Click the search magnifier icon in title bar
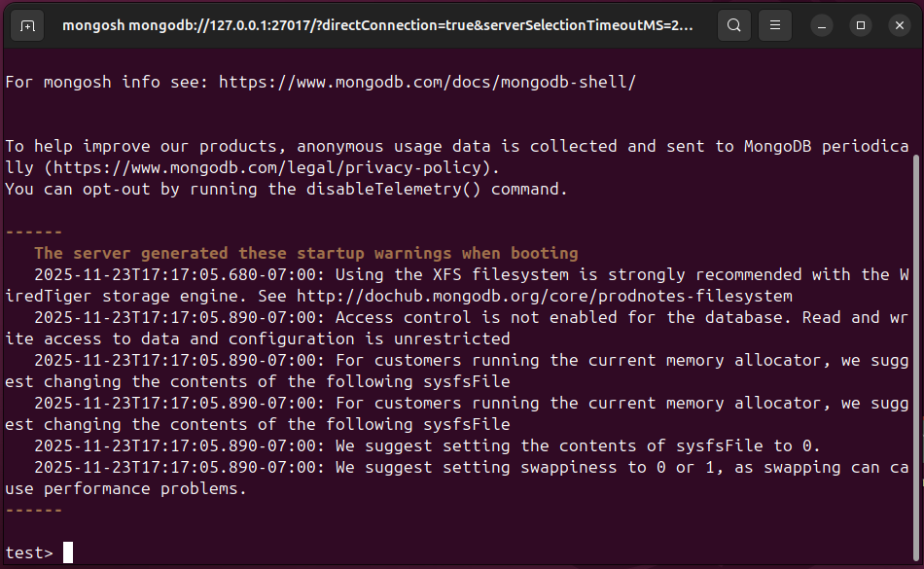The height and width of the screenshot is (569, 924). 734,25
